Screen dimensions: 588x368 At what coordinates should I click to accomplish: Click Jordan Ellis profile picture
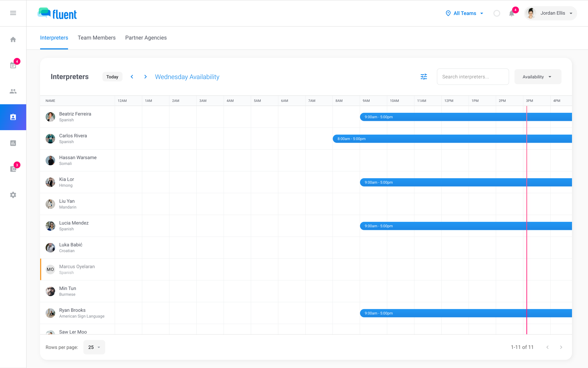pyautogui.click(x=530, y=13)
